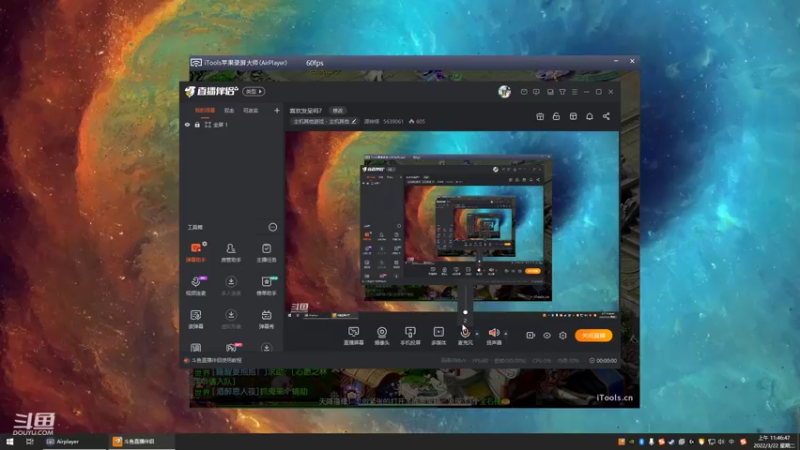This screenshot has height=450, width=800.
Task: Open the 主播任务 streamer tasks tool
Action: (266, 253)
